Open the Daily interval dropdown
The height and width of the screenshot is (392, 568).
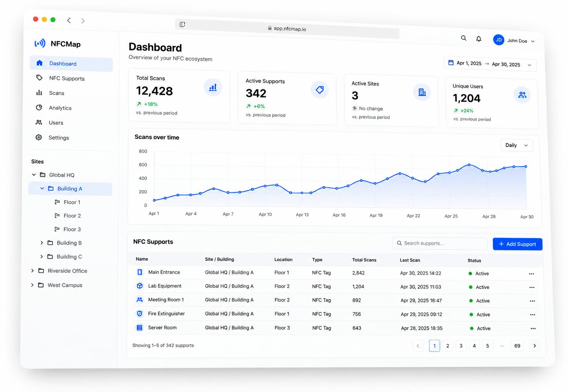[x=517, y=145]
